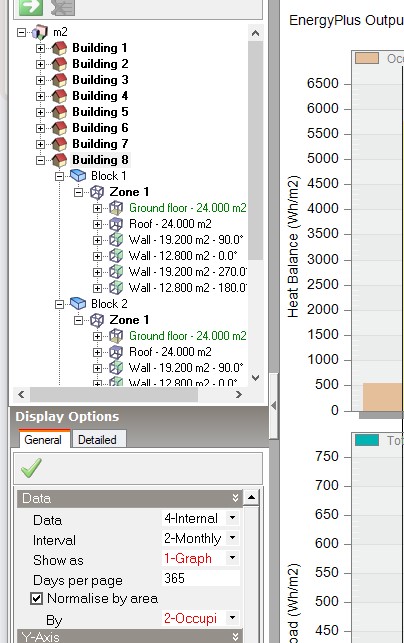
Task: Collapse the Building 8 tree node
Action: (x=40, y=160)
